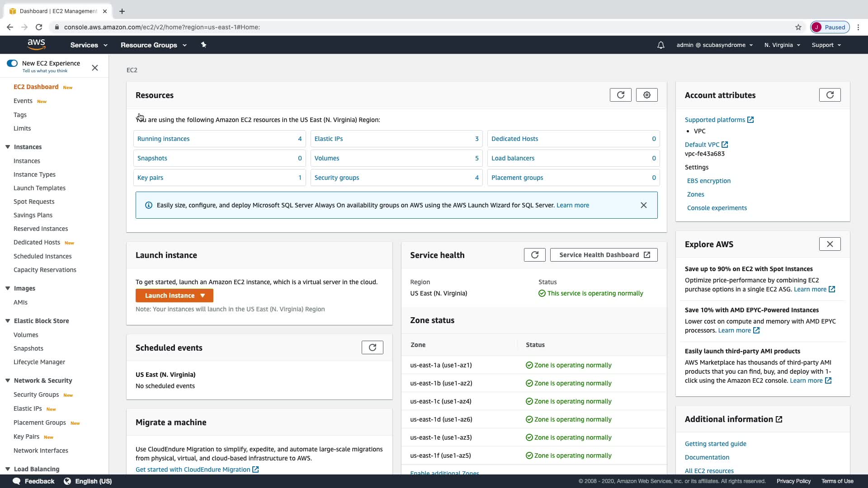
Task: Dismiss the SQL Server Launch Wizard banner
Action: click(x=643, y=205)
